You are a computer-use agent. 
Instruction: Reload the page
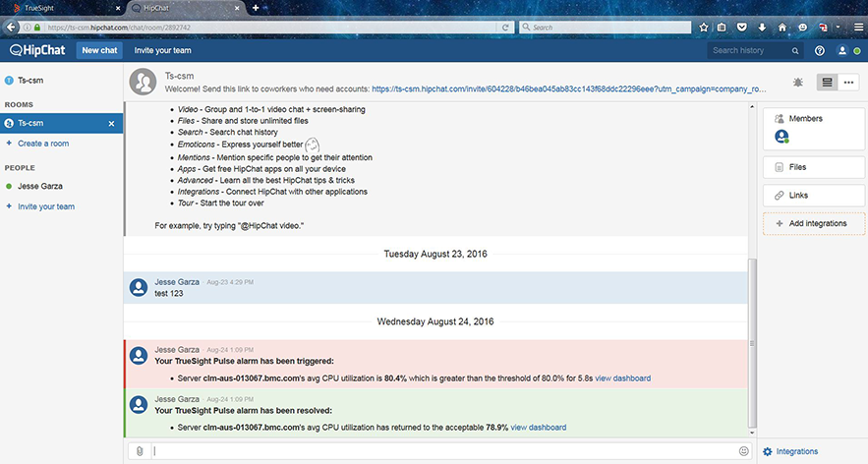tap(505, 28)
